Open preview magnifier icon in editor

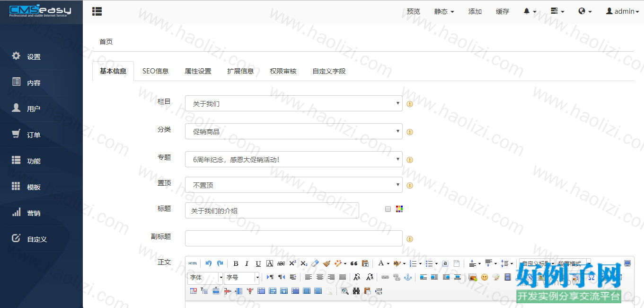click(x=344, y=291)
